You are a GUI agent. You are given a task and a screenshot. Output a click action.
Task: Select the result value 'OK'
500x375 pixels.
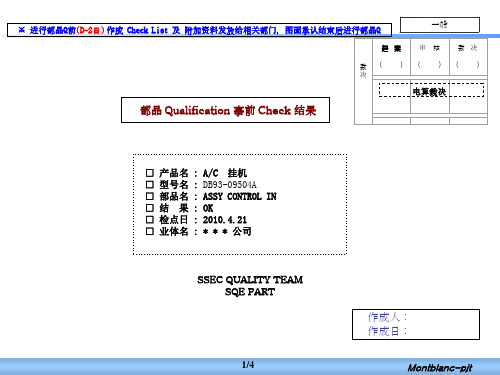click(208, 208)
